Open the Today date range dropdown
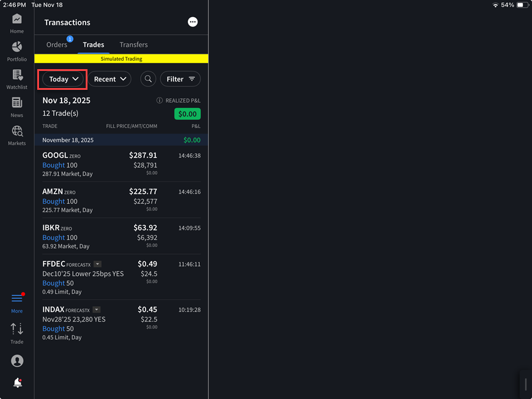The height and width of the screenshot is (399, 532). (63, 79)
